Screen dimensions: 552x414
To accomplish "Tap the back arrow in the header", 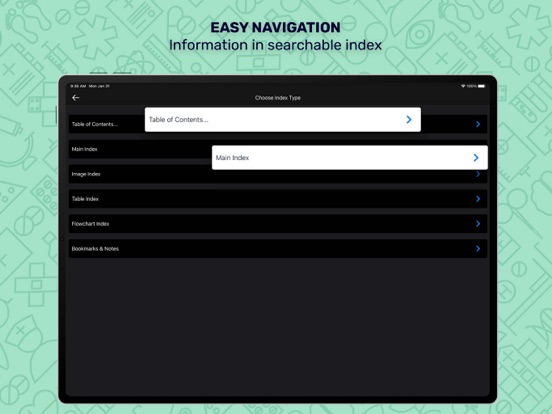I will (76, 98).
